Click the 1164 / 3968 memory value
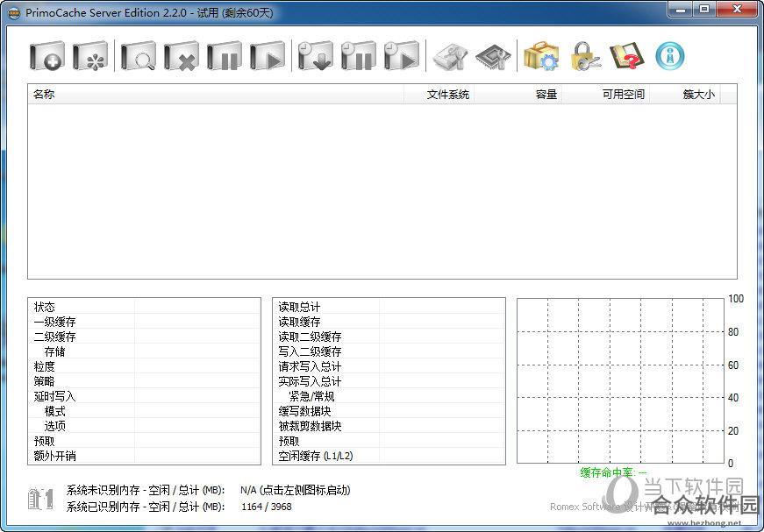Screen dimensions: 764x532 [x=266, y=507]
